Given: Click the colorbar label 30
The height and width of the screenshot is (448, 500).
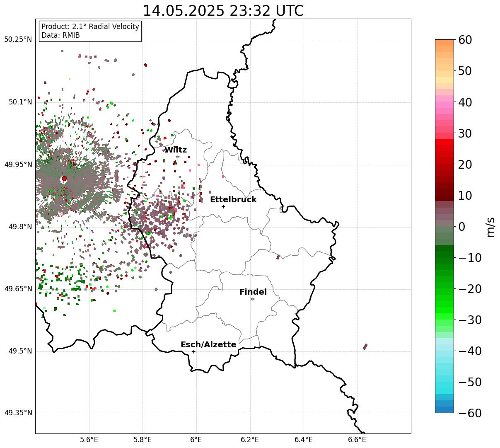Looking at the screenshot, I should pyautogui.click(x=465, y=133).
